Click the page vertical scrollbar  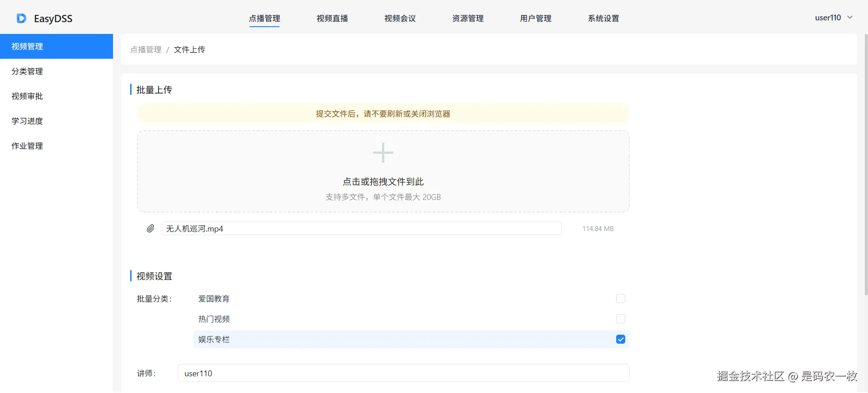point(866,165)
